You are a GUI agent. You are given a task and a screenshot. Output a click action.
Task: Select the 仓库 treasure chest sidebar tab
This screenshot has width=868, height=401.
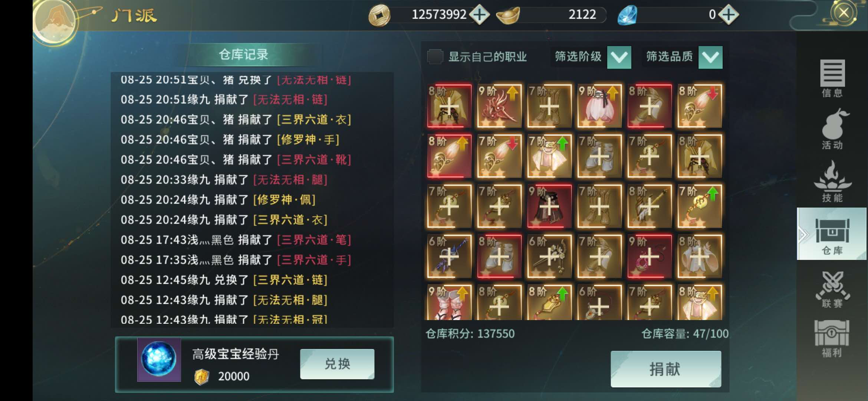pos(832,234)
